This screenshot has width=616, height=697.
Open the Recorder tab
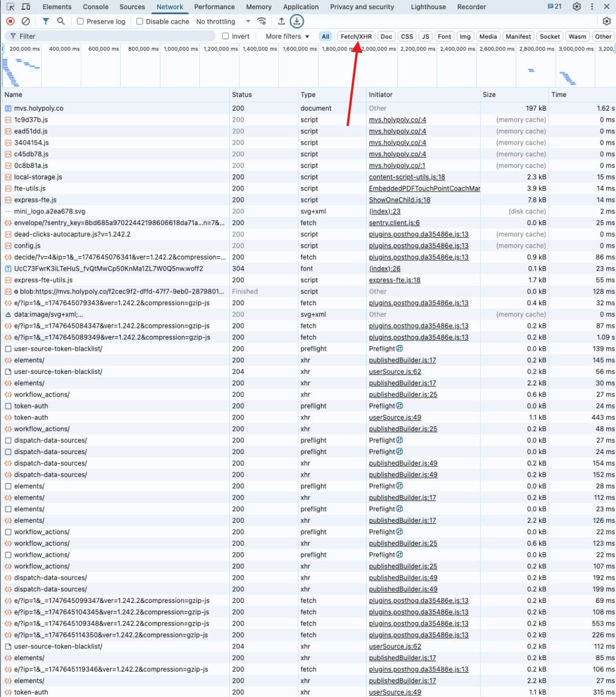click(x=472, y=7)
